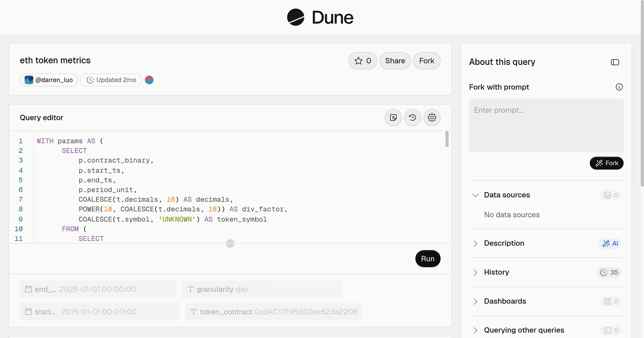This screenshot has height=338, width=644.
Task: Expand Querying other queries section
Action: click(475, 330)
